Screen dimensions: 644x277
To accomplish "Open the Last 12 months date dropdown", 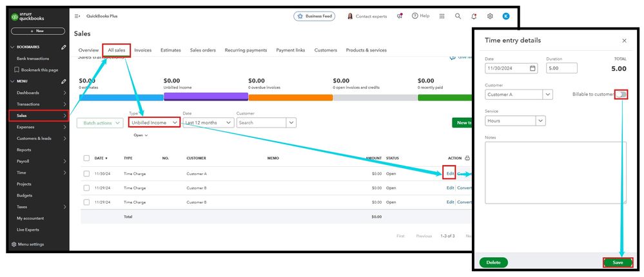I will [x=209, y=122].
